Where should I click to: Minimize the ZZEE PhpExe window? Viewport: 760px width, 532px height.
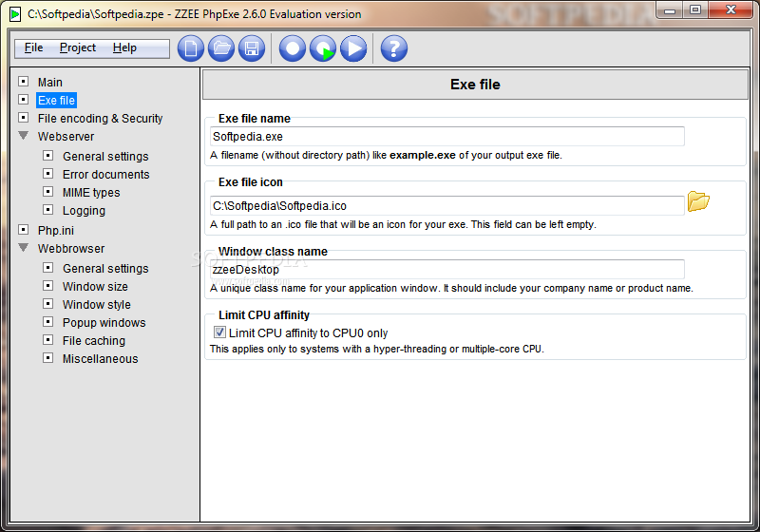pos(670,10)
